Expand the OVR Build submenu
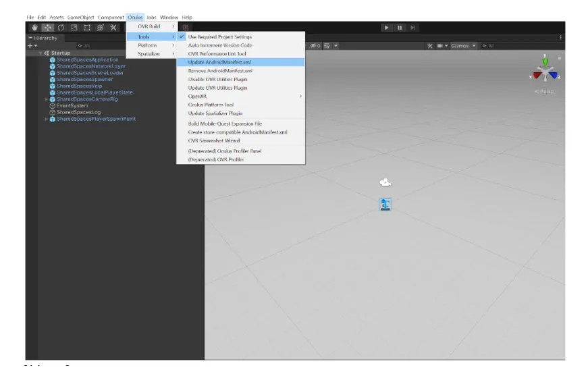588x372 pixels. (x=151, y=26)
